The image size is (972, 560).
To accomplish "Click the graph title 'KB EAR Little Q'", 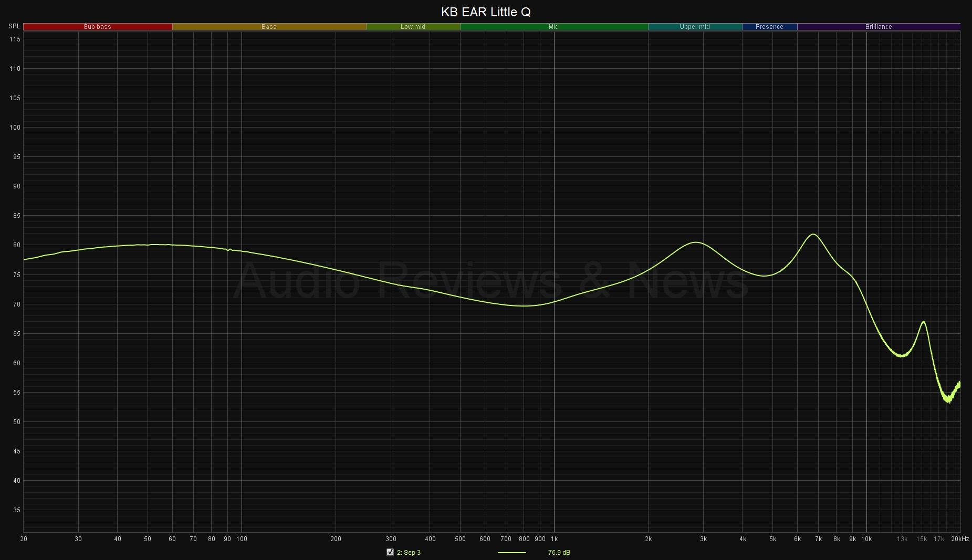I will pyautogui.click(x=486, y=12).
